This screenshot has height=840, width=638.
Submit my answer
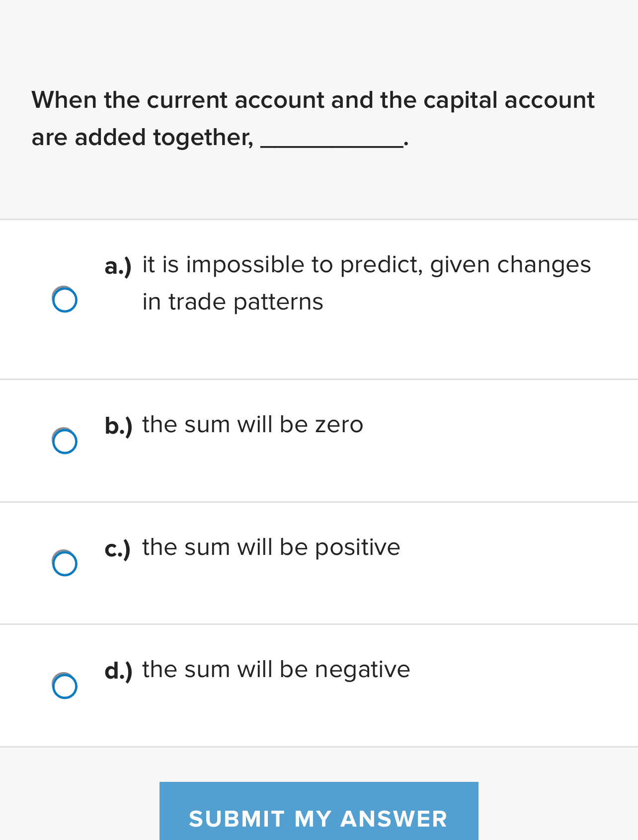[319, 811]
